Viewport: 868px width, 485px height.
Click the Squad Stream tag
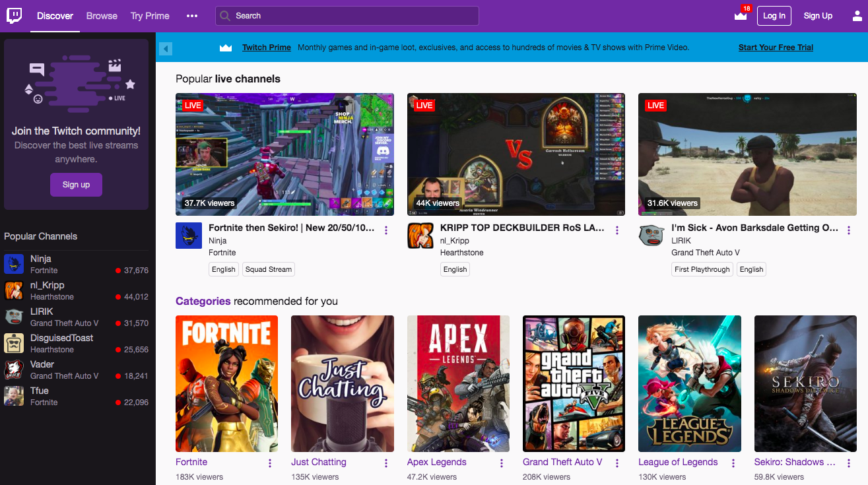point(268,269)
